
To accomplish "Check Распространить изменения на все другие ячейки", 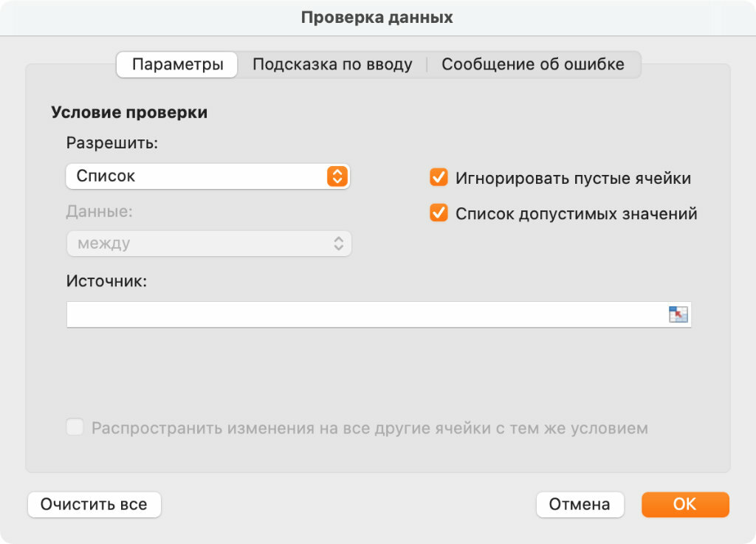I will point(75,427).
